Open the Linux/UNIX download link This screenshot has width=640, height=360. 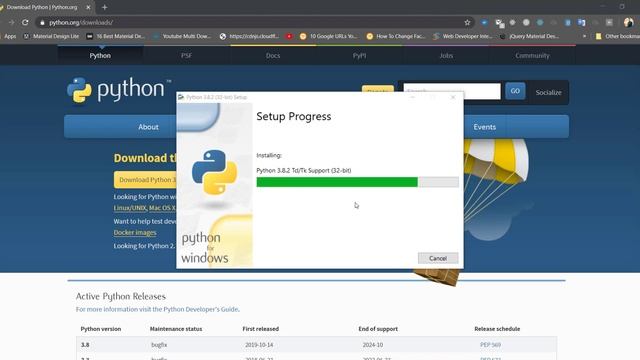point(130,208)
